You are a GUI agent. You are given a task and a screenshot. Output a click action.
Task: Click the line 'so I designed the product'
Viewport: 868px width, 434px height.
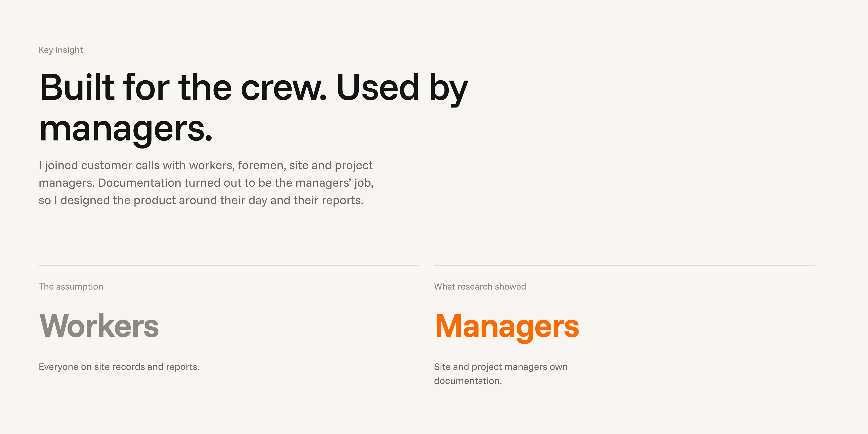click(x=201, y=200)
